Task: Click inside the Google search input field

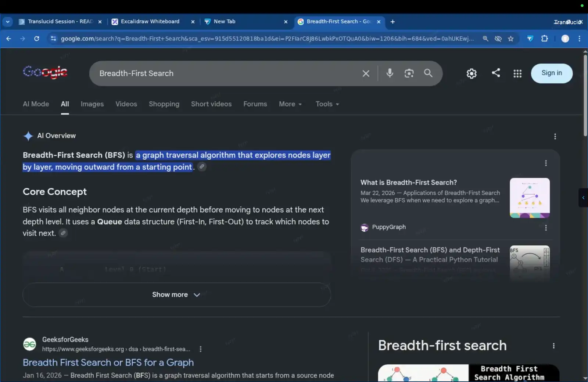Action: [228, 73]
